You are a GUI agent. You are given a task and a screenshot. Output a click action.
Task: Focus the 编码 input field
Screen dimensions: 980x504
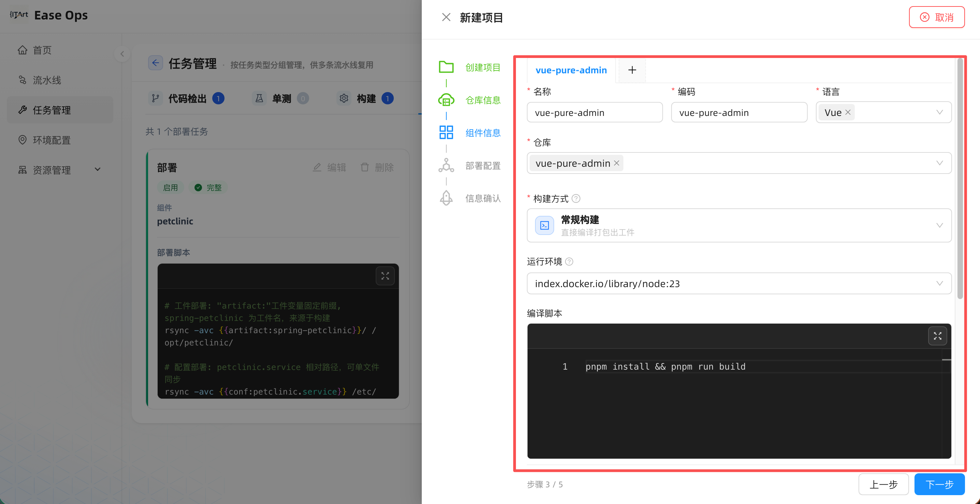[x=739, y=113]
